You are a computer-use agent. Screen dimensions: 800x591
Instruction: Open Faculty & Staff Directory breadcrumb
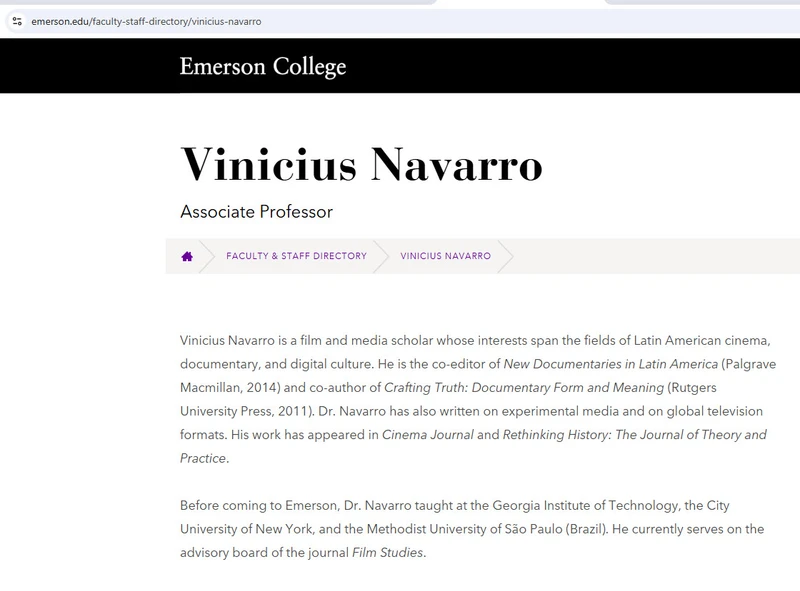(296, 256)
